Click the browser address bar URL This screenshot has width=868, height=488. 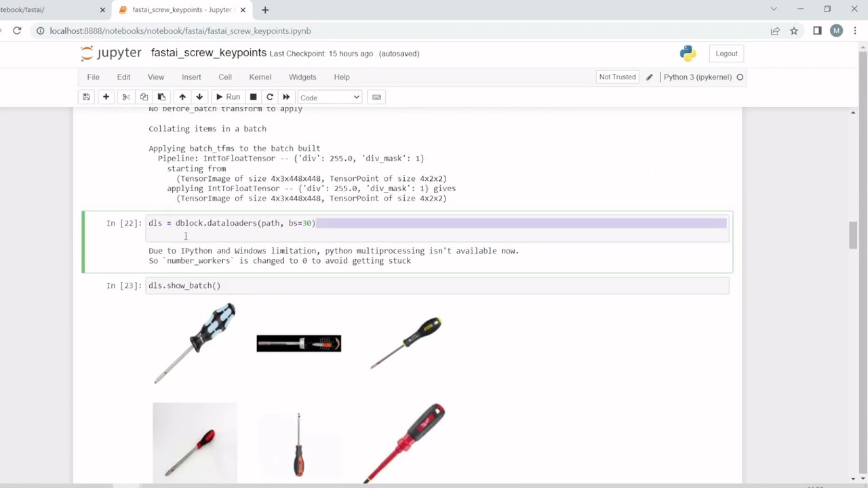[x=180, y=31]
